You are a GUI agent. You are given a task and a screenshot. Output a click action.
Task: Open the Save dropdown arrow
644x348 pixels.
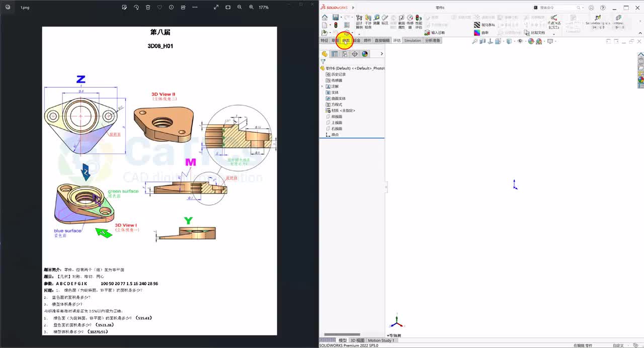tap(341, 18)
